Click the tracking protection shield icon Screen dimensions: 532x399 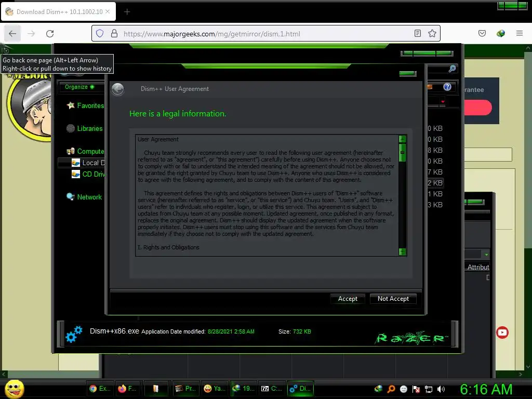[x=99, y=33]
